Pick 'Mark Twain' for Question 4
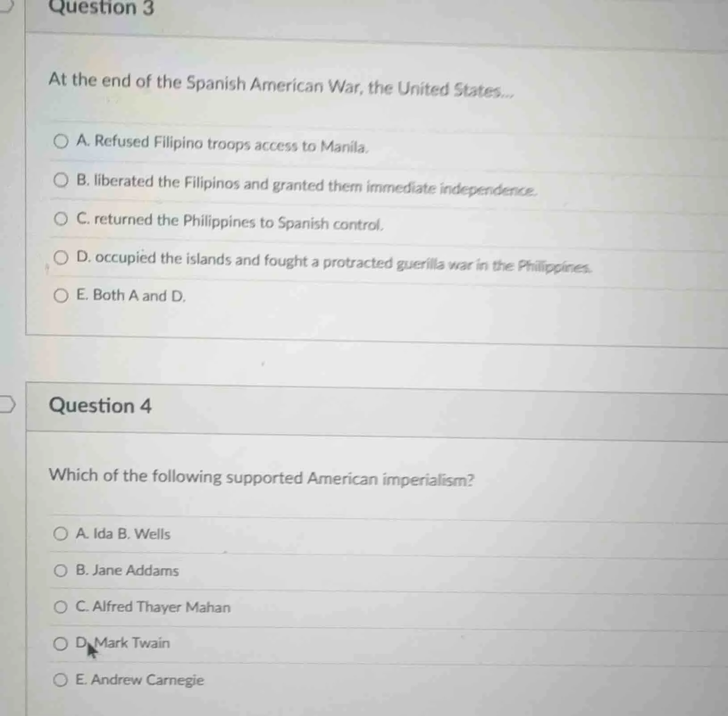This screenshot has width=728, height=716. point(62,643)
